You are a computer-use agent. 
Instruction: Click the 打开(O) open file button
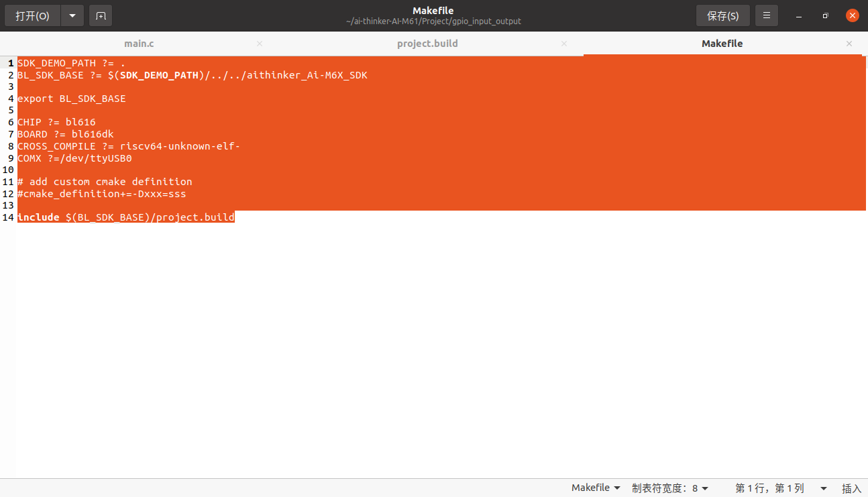[33, 15]
